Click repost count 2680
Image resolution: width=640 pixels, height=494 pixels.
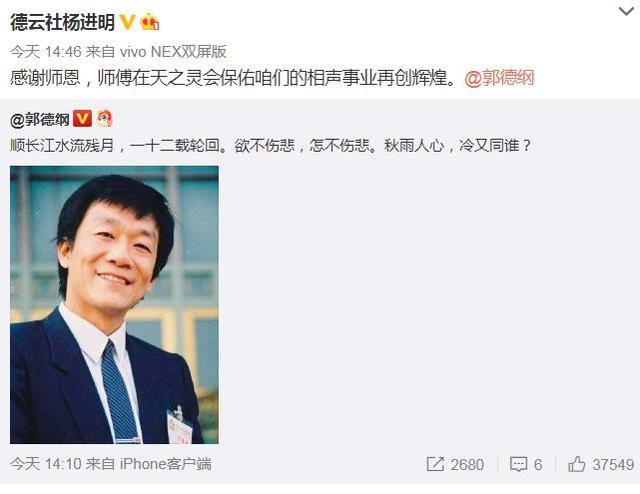(x=467, y=465)
